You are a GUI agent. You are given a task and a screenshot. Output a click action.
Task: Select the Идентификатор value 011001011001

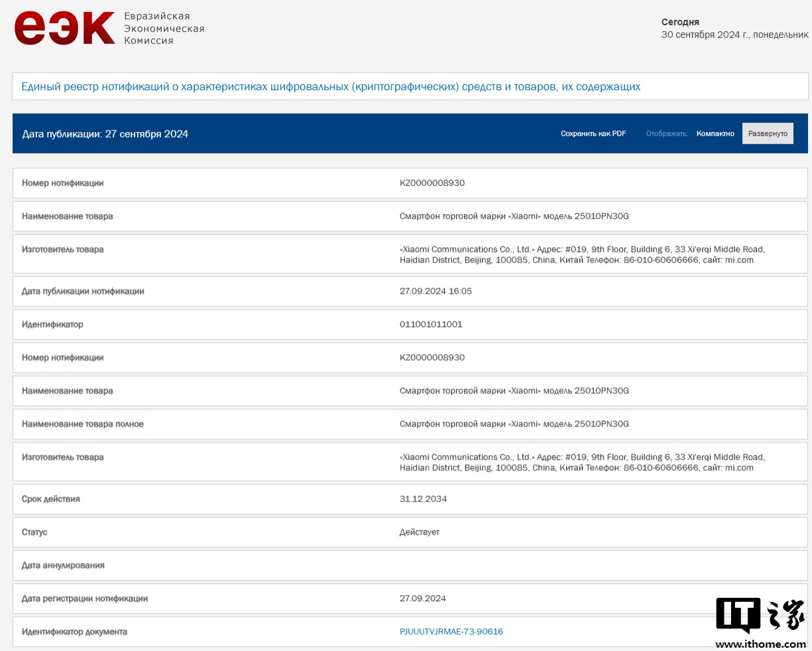coord(431,325)
